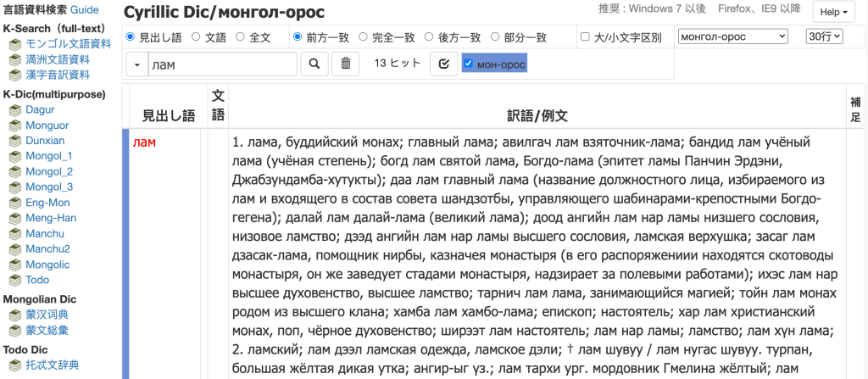Image resolution: width=868 pixels, height=379 pixels.
Task: Open the Guide link
Action: tap(85, 10)
